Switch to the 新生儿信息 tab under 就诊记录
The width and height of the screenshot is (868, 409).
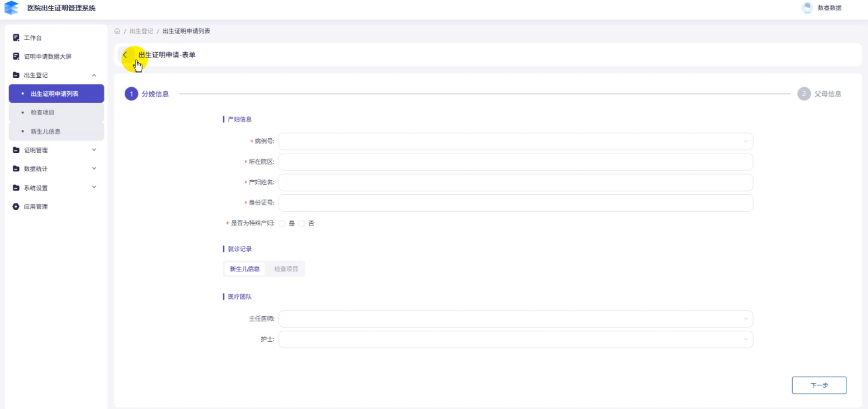click(245, 269)
